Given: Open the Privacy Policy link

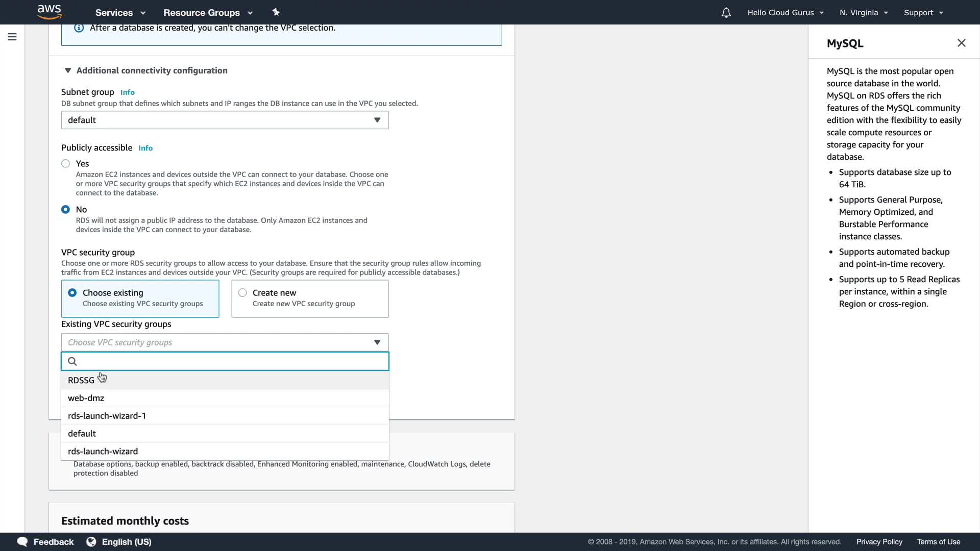Looking at the screenshot, I should tap(879, 542).
